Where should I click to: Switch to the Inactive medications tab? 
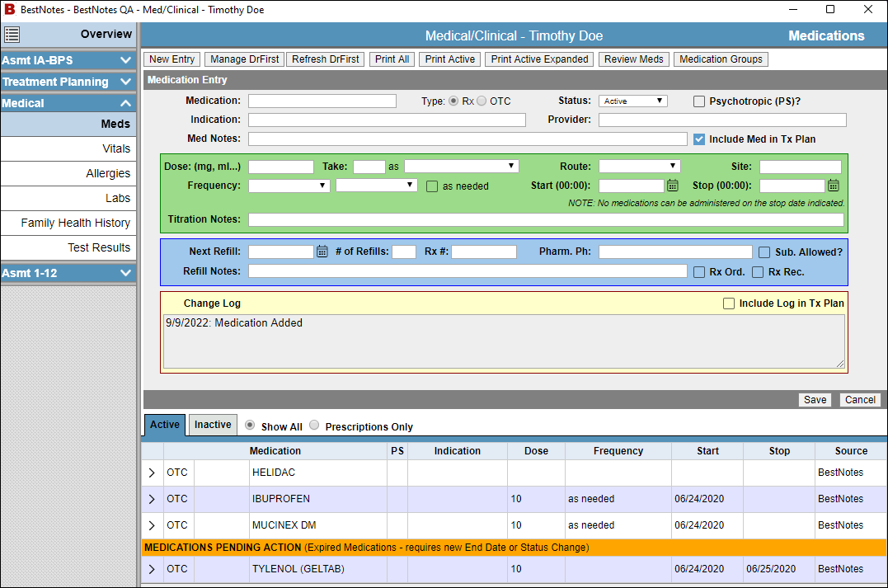tap(213, 425)
